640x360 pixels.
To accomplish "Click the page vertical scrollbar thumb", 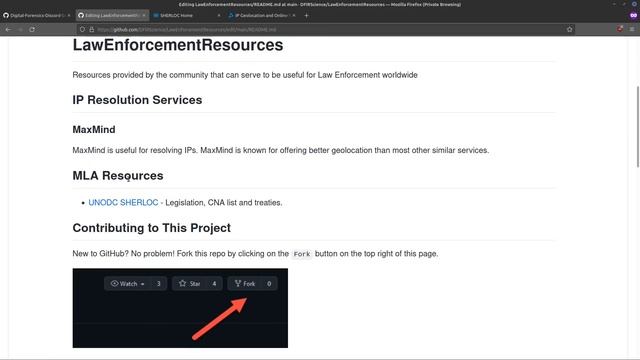I will click(x=638, y=127).
